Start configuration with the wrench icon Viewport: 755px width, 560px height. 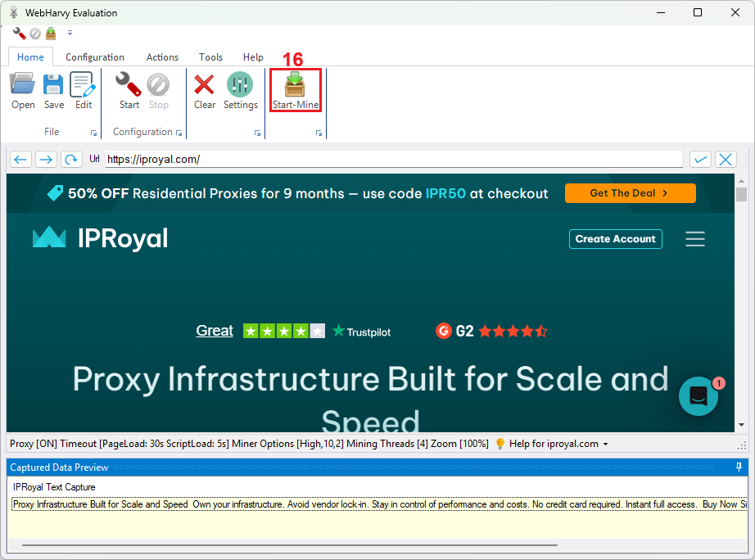[x=129, y=89]
